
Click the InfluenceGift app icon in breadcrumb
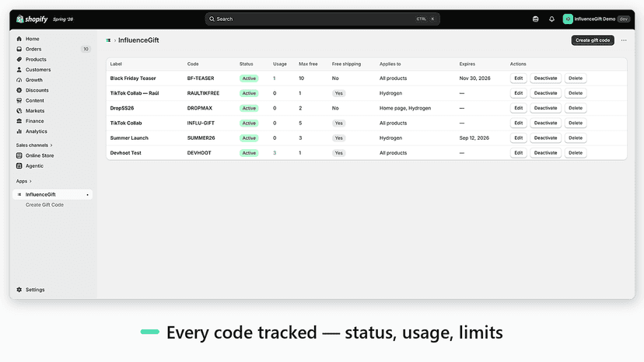tap(108, 40)
